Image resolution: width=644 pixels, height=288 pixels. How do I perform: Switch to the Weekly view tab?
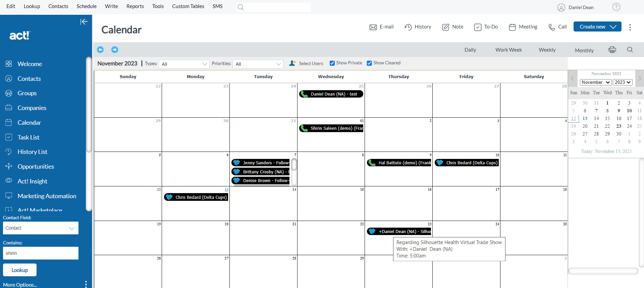[547, 50]
